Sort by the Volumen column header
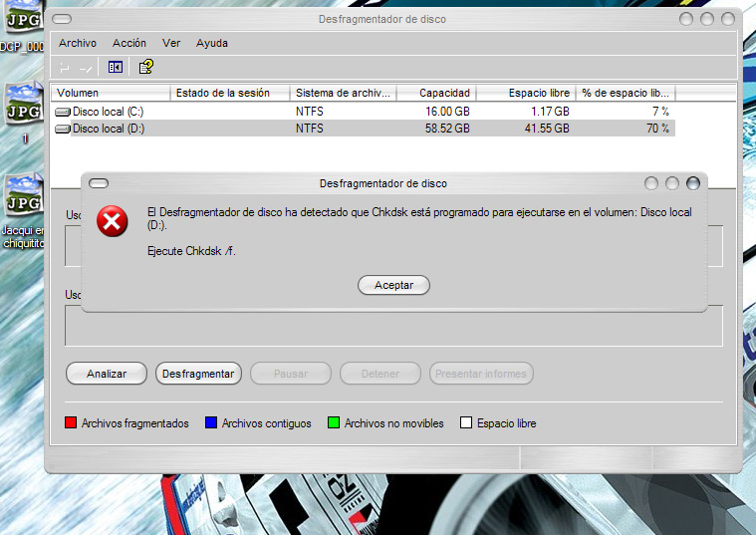 point(110,93)
